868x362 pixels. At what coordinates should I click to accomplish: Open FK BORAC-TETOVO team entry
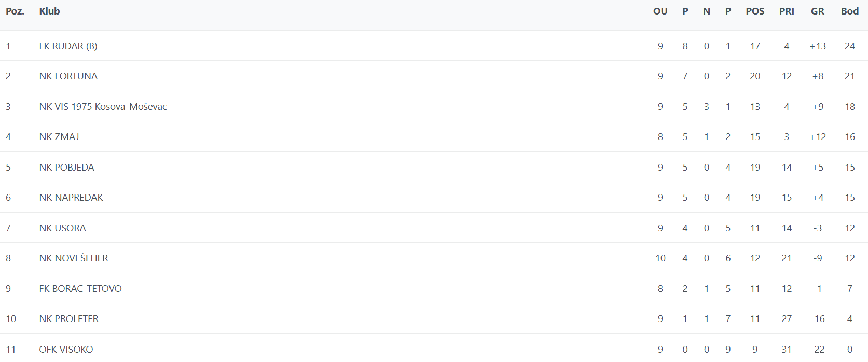80,289
